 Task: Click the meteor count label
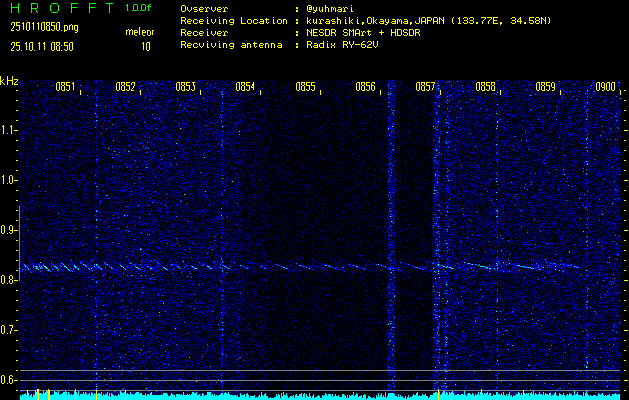[x=139, y=32]
